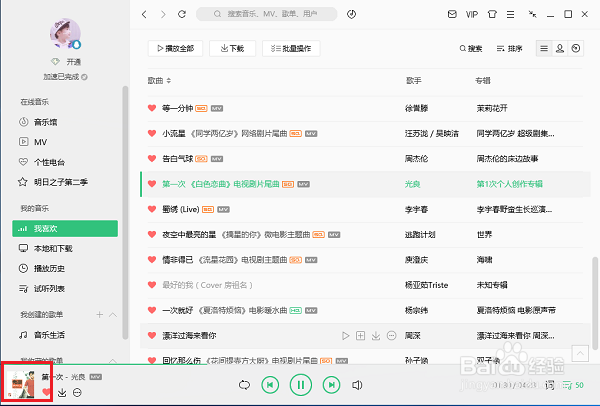Skip to the next track
The height and width of the screenshot is (406, 600).
tap(331, 385)
